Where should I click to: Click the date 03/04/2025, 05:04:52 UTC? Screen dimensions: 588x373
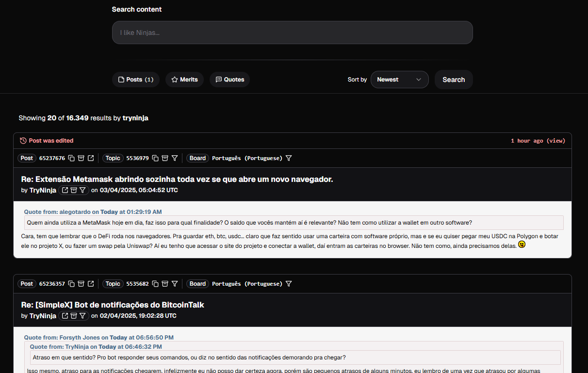139,190
